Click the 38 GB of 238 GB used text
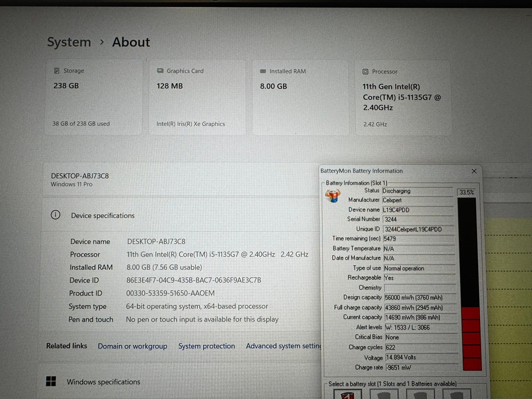 tap(81, 124)
